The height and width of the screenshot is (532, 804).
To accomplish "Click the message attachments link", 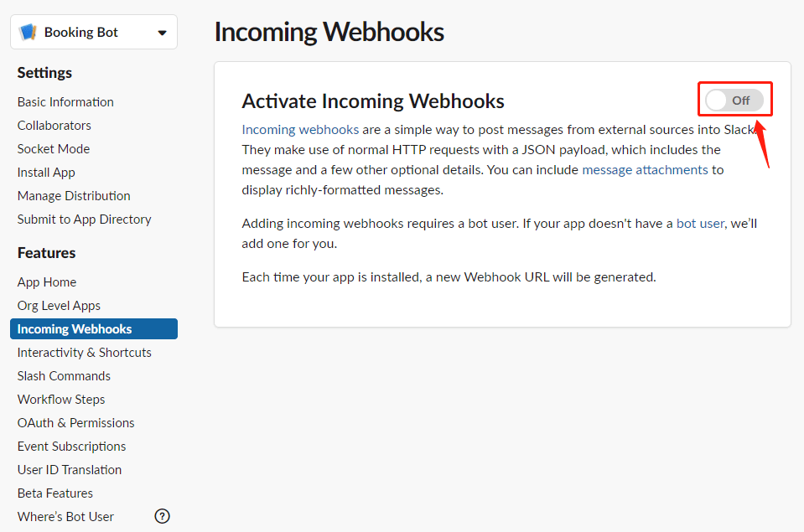I will 645,169.
